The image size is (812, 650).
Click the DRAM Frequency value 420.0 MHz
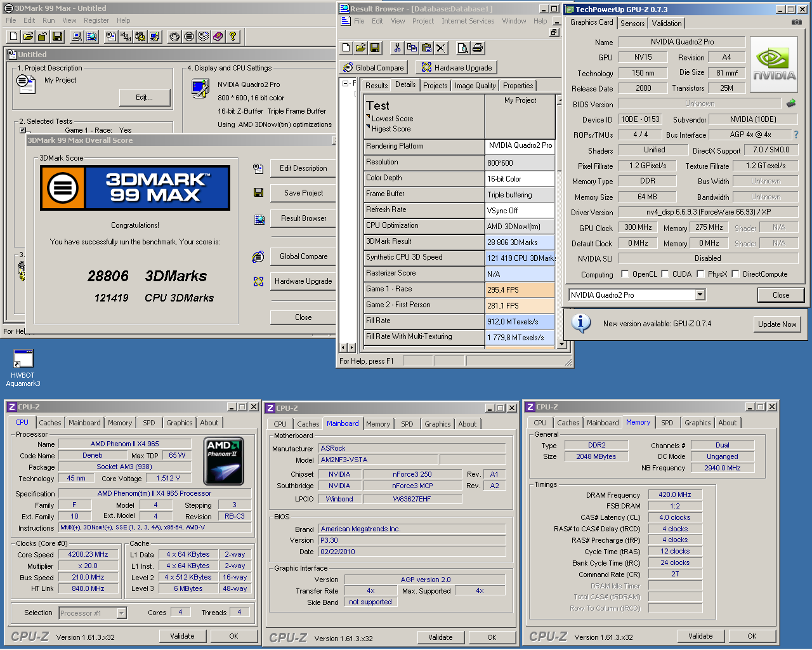tap(675, 494)
